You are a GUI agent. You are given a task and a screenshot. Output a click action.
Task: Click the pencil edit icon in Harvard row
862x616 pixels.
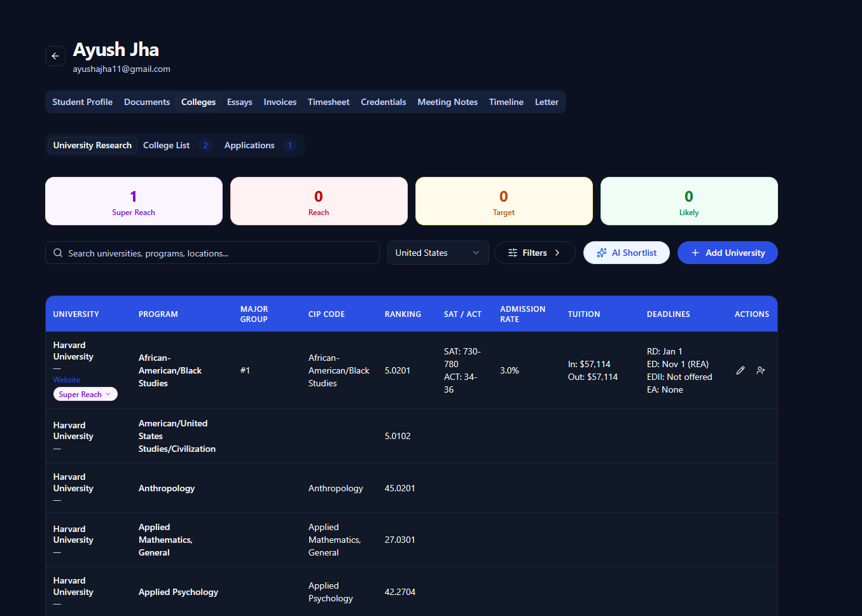coord(740,370)
